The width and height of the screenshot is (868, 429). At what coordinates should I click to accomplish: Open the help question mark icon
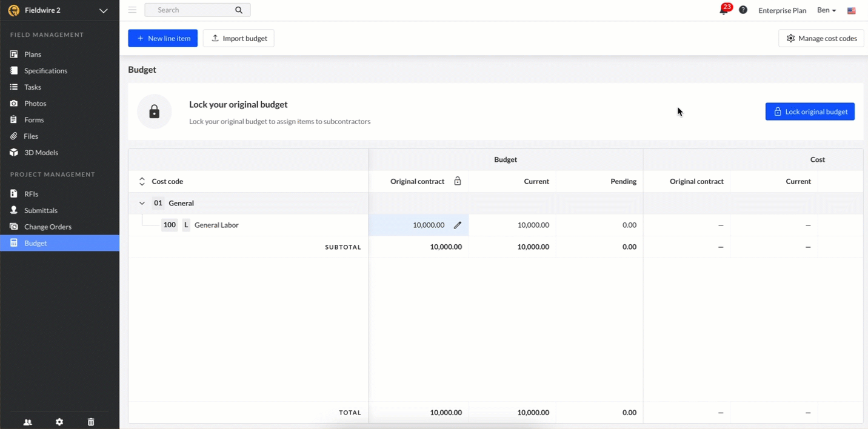pos(743,10)
